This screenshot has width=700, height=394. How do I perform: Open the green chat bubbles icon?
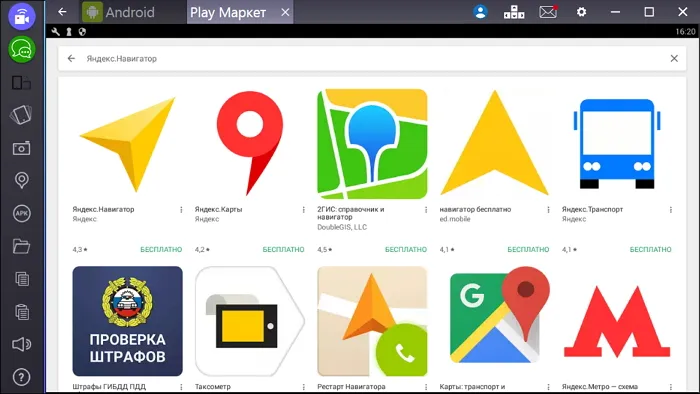[x=21, y=50]
